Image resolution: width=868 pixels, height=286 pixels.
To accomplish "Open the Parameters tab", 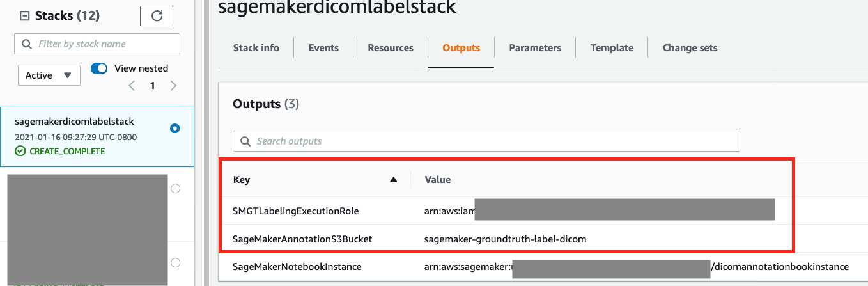I will [535, 48].
